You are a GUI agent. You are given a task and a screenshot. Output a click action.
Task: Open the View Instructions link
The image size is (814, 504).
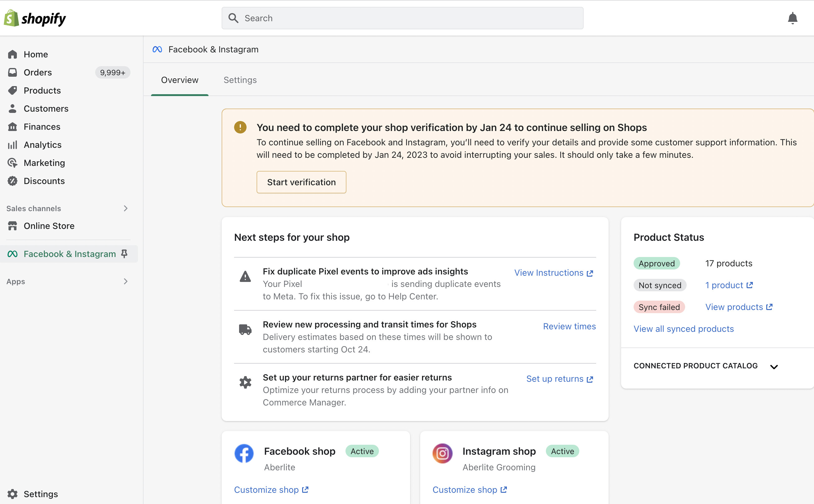[x=554, y=273]
